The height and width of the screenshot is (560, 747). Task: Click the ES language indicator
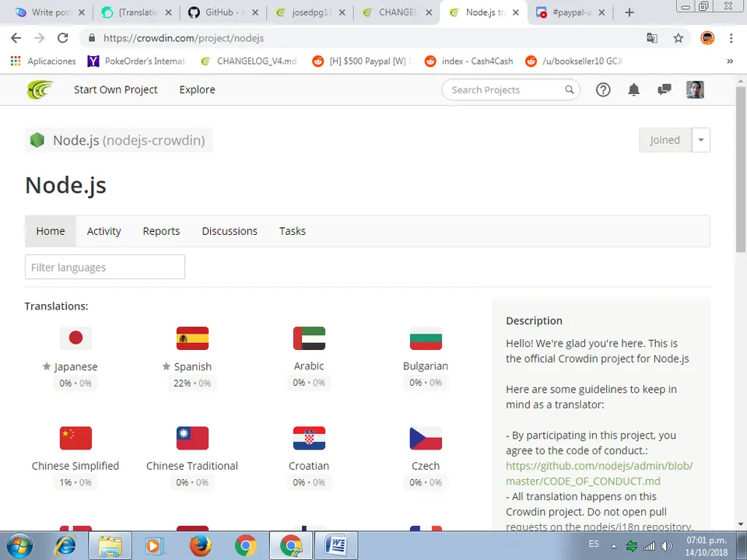click(594, 544)
